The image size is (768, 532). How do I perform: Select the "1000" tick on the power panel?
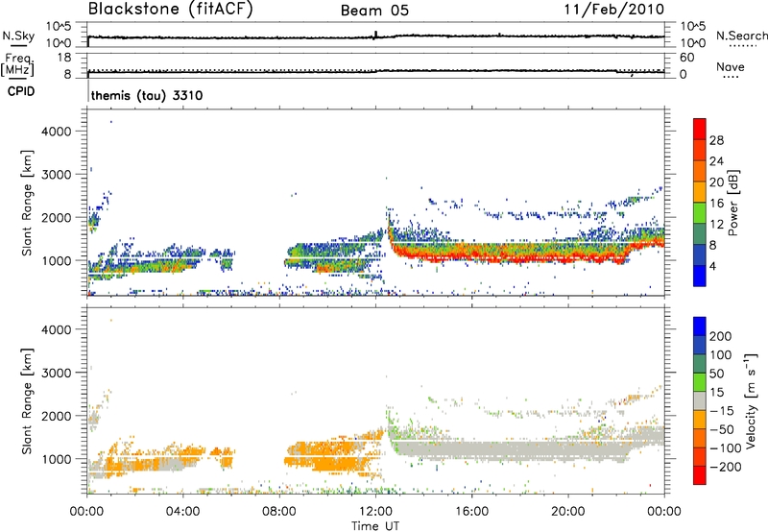pyautogui.click(x=56, y=260)
